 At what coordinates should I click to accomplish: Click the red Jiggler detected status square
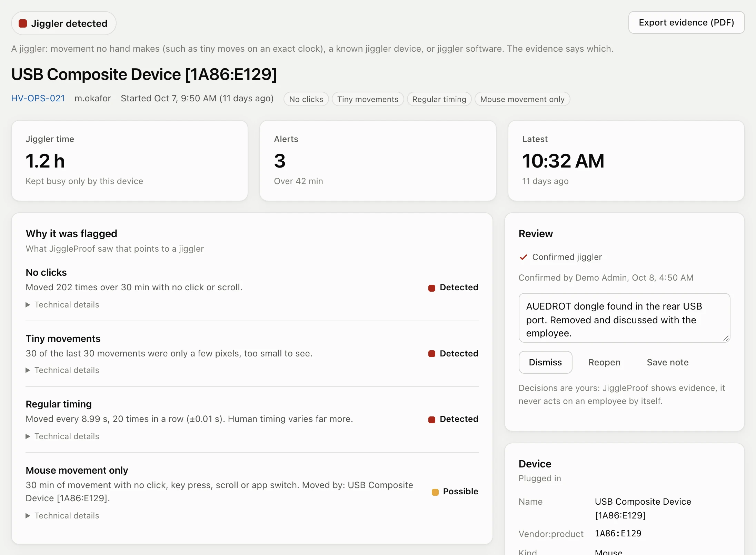(x=23, y=23)
